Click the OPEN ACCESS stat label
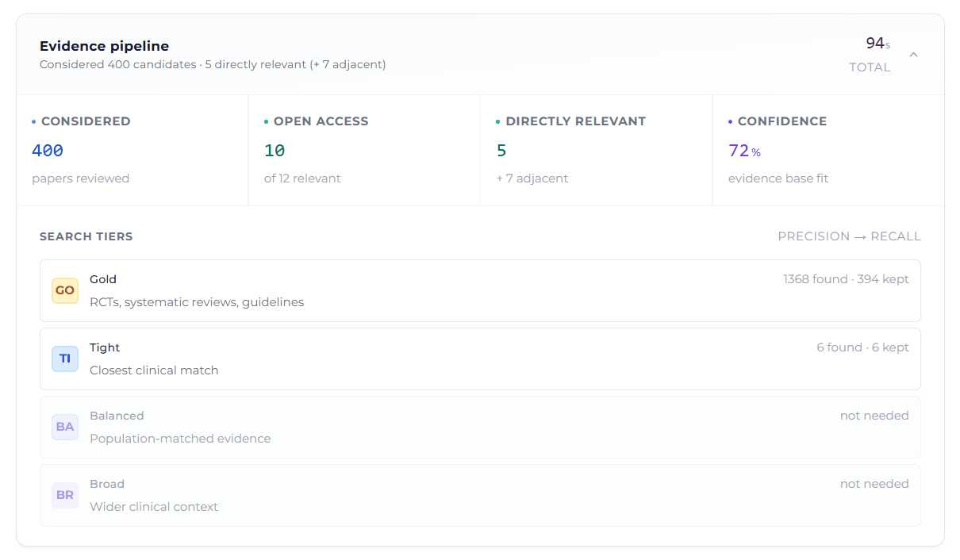960x560 pixels. pos(321,121)
